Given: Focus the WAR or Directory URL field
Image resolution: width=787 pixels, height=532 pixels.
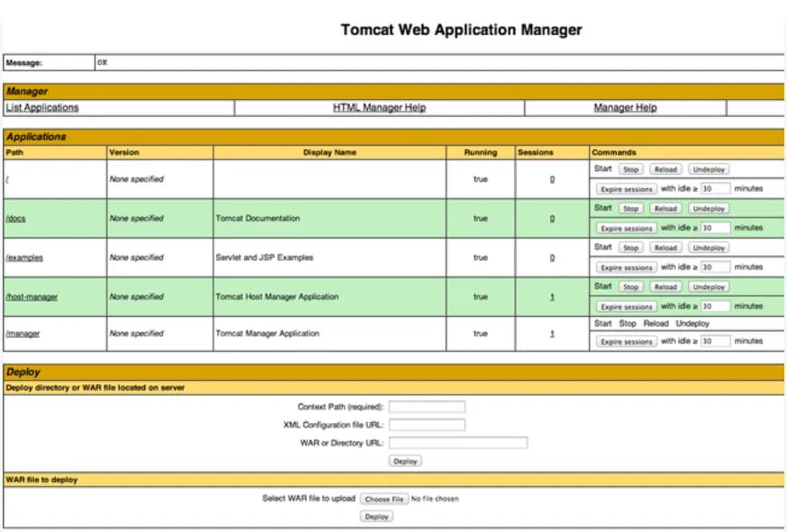Looking at the screenshot, I should pos(458,443).
